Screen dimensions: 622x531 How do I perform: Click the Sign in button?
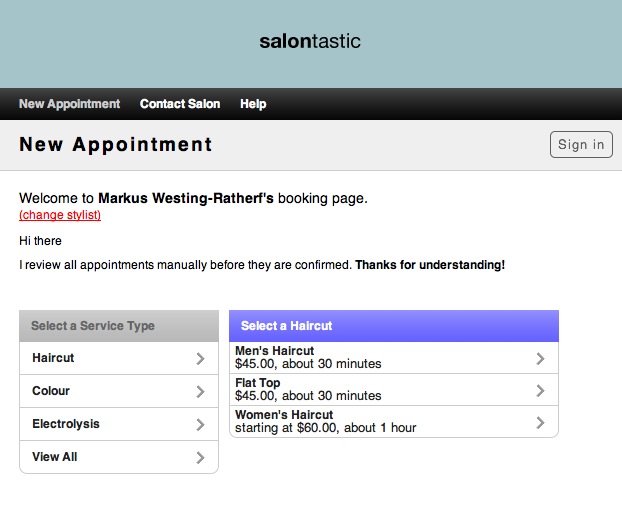pyautogui.click(x=581, y=144)
